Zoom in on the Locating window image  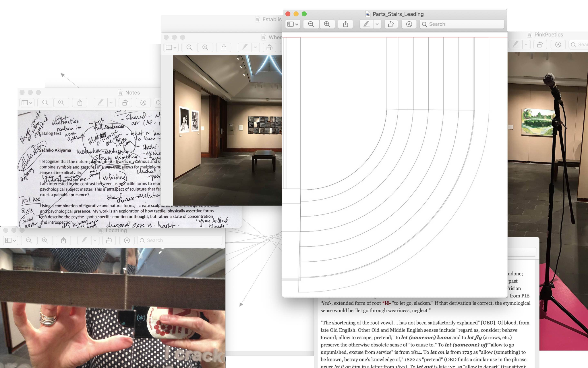coord(45,240)
